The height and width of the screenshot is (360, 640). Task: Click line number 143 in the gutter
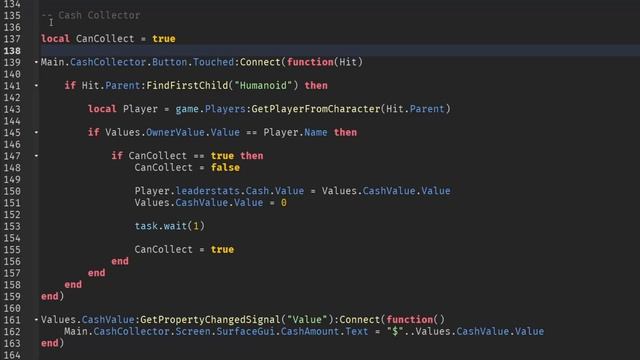point(12,109)
